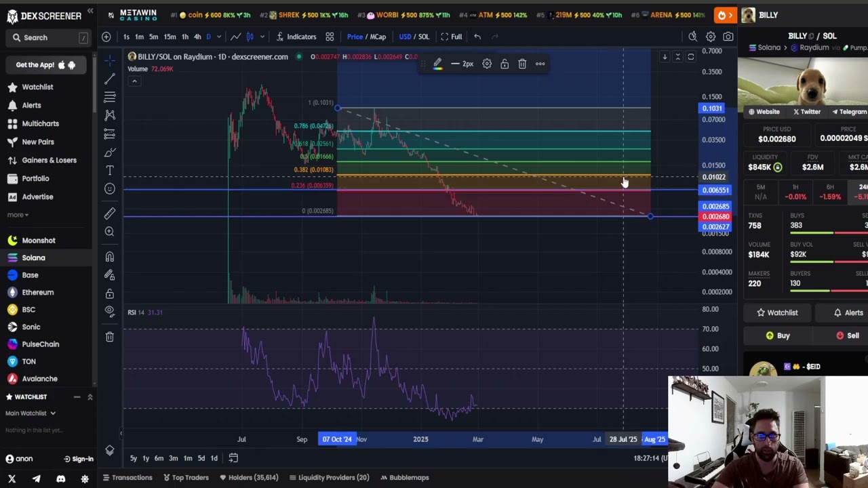Switch to 1s timeframe
This screenshot has width=868, height=488.
126,37
